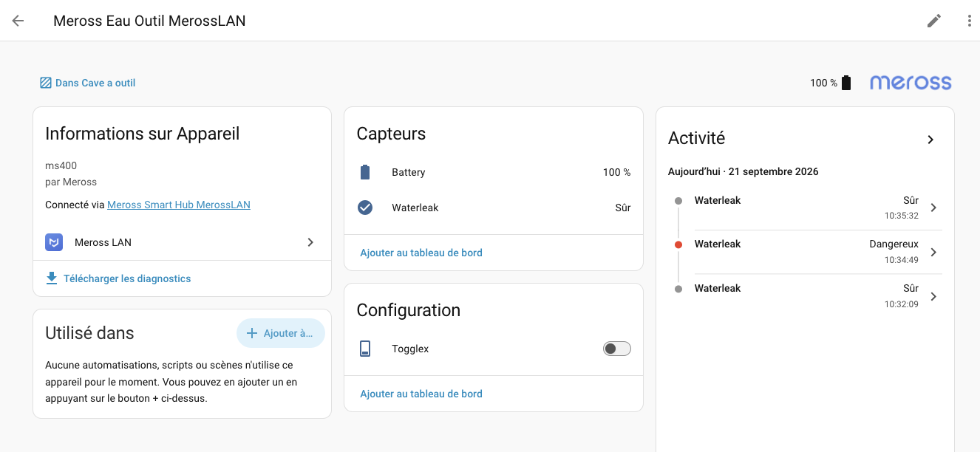This screenshot has width=980, height=452.
Task: Edit device name with pencil icon
Action: coord(934,21)
